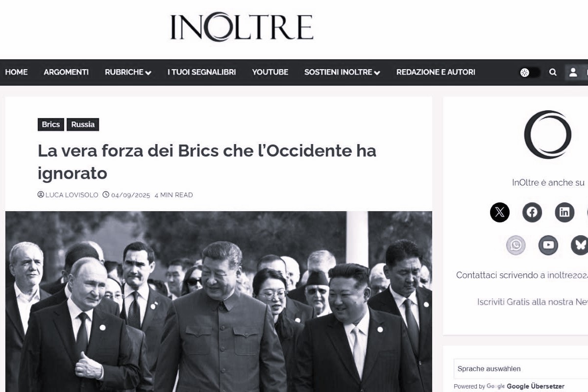Click the Russia category tag
The width and height of the screenshot is (588, 392).
[x=83, y=124]
